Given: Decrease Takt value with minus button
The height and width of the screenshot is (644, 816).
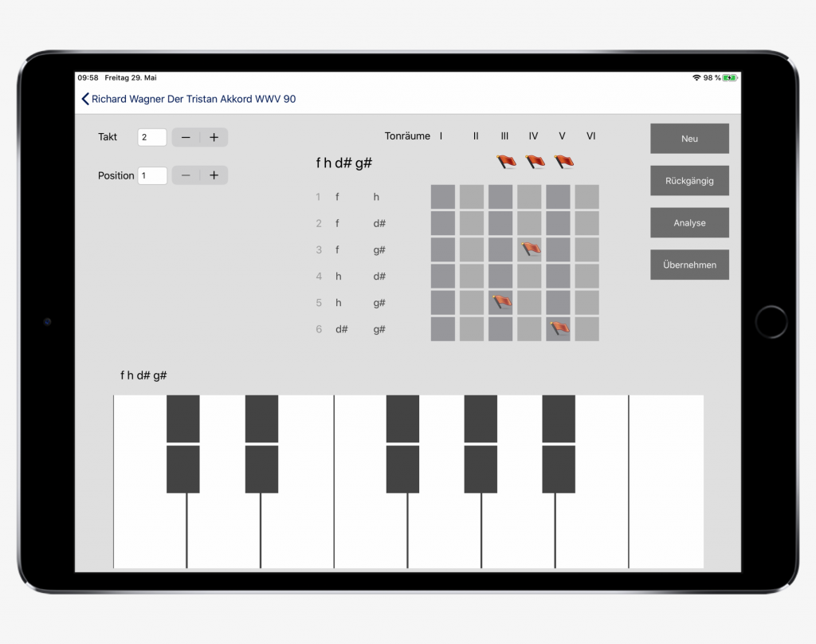Looking at the screenshot, I should (x=186, y=137).
